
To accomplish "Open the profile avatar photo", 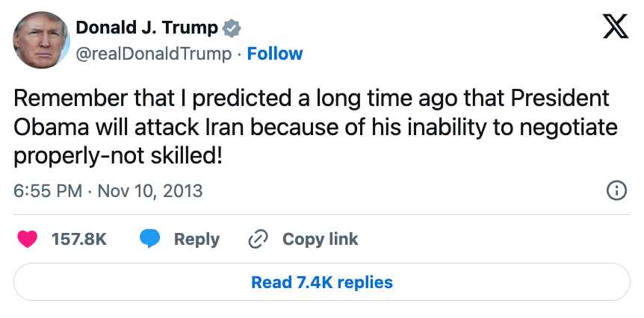I will pyautogui.click(x=43, y=40).
